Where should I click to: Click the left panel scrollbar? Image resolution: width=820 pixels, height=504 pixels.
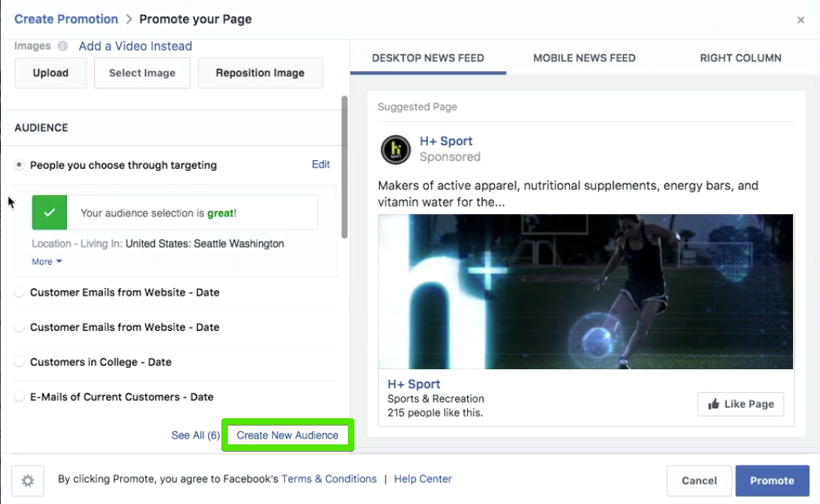344,167
